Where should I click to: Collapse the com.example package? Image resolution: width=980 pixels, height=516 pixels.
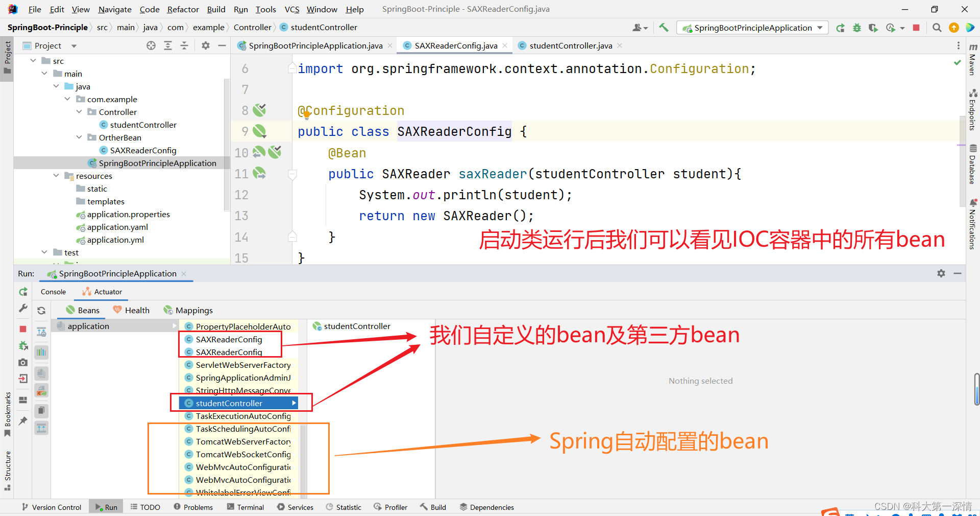[x=67, y=99]
